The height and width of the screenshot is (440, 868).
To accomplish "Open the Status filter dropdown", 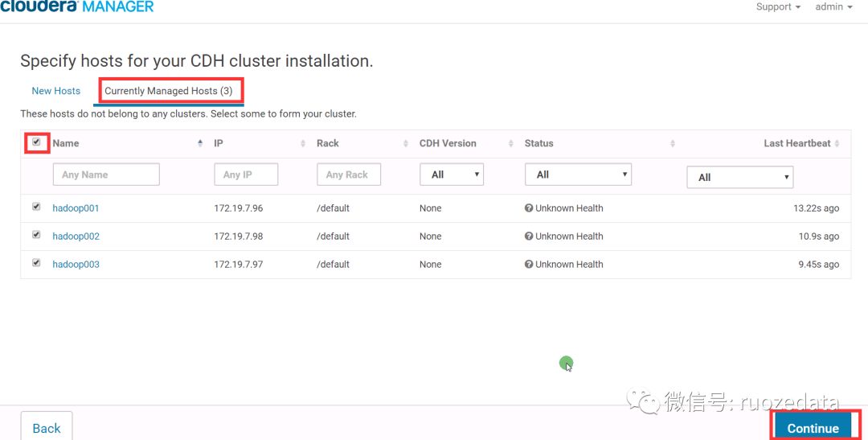I will [578, 175].
